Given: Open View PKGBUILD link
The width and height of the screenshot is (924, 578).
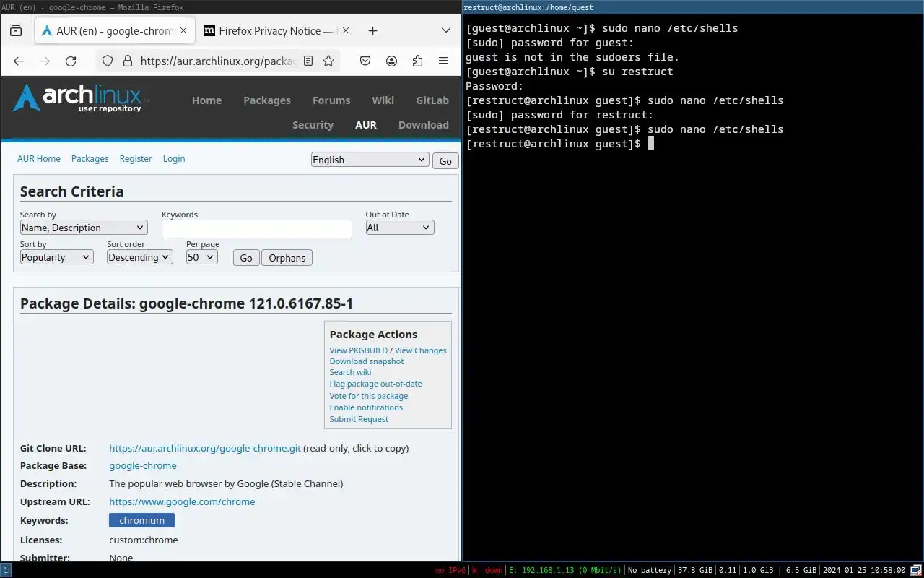Looking at the screenshot, I should coord(359,350).
